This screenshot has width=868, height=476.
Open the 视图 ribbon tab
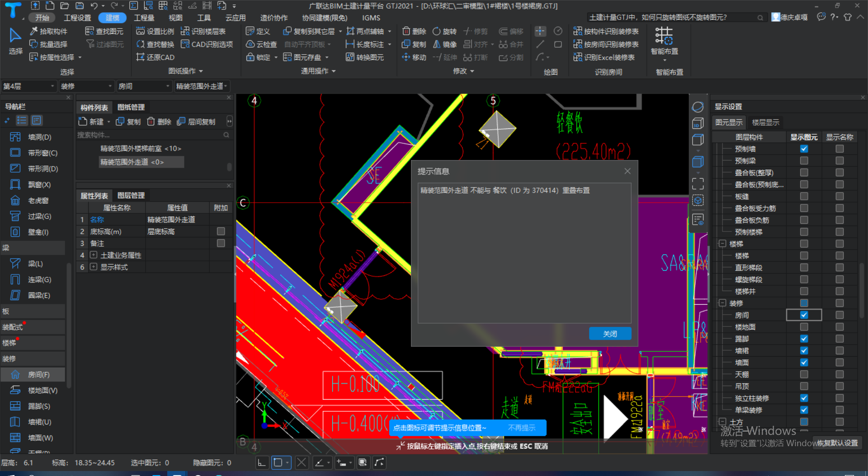[175, 18]
